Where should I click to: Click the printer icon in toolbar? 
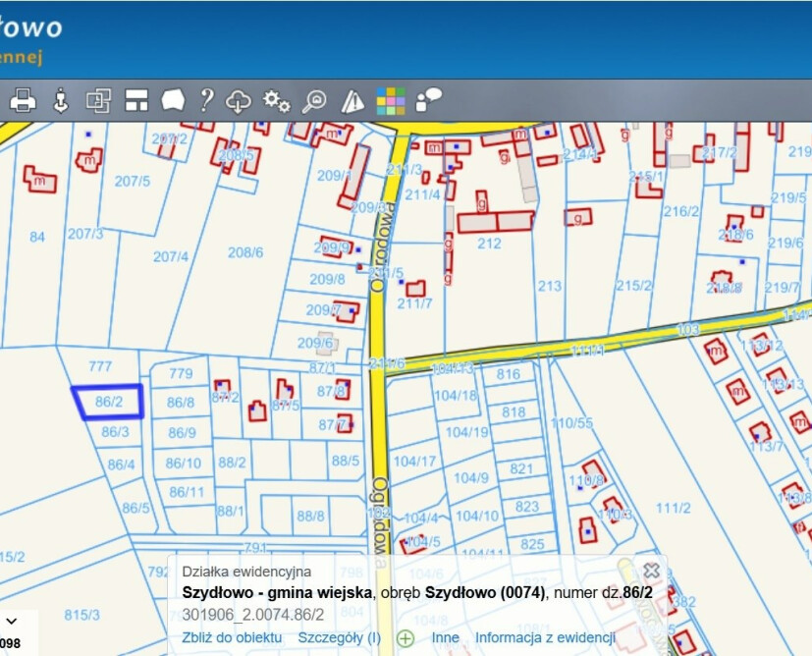pos(23,100)
